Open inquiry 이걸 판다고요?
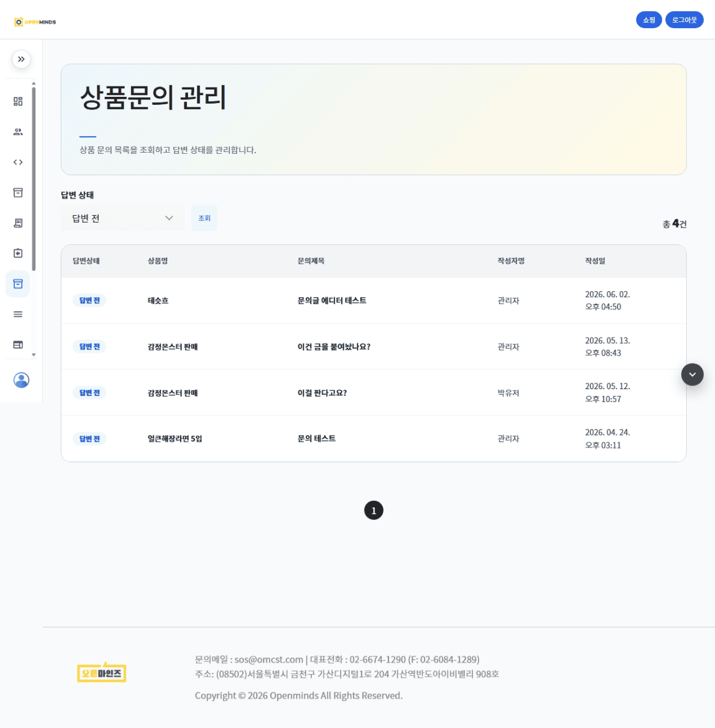The height and width of the screenshot is (728, 715). pos(322,393)
